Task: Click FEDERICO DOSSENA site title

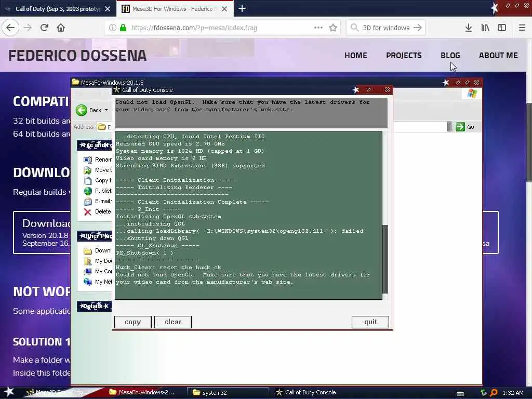Action: tap(77, 56)
